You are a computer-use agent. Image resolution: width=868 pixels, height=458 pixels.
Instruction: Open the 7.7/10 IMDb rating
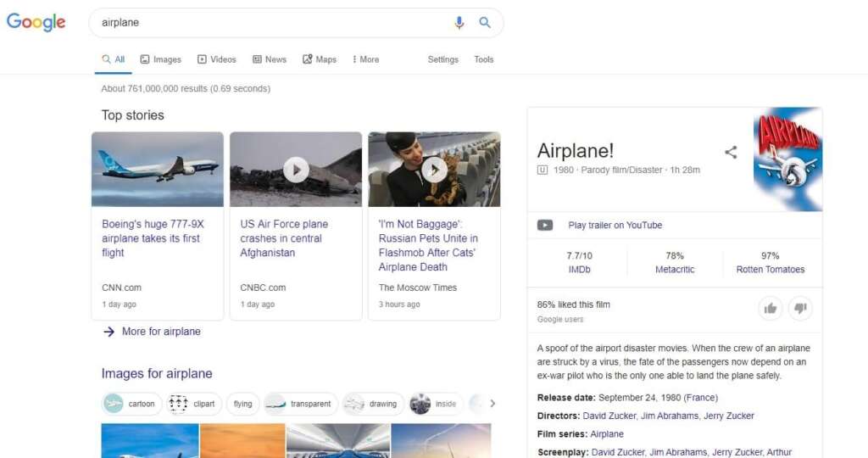579,263
